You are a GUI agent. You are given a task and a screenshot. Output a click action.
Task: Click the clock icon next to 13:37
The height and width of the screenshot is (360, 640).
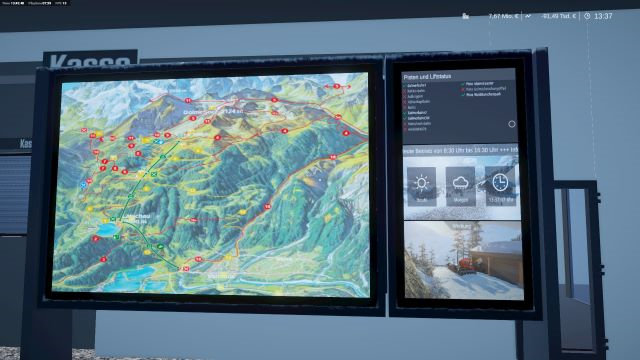tap(587, 16)
